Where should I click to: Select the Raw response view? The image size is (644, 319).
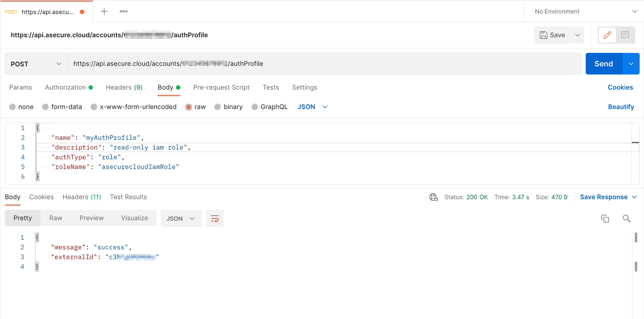tap(56, 218)
